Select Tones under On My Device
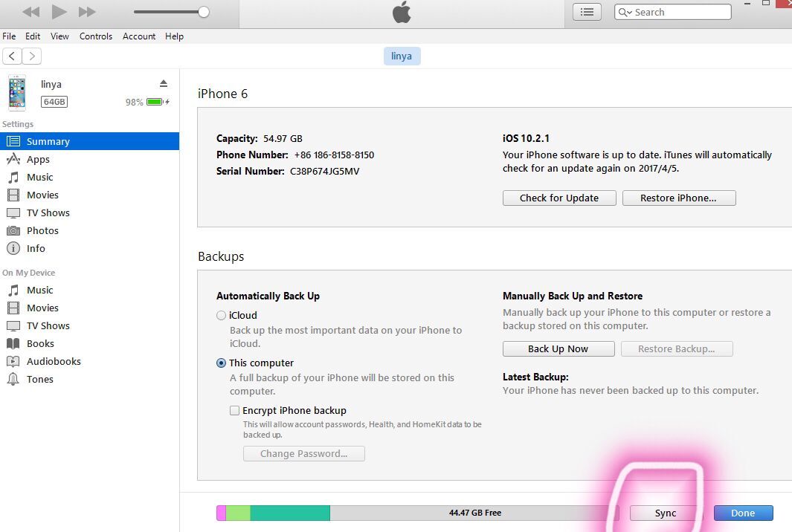The image size is (792, 532). tap(40, 379)
